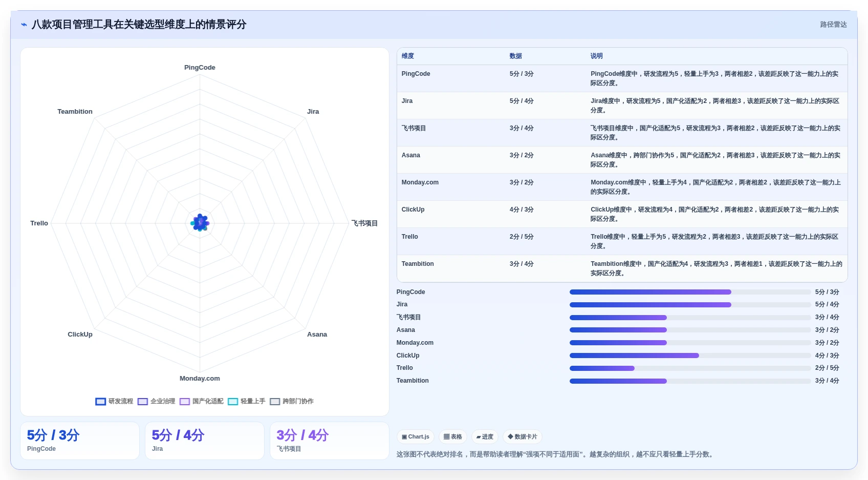The width and height of the screenshot is (868, 480).
Task: Select the Monday.com radar axis label
Action: 200,379
